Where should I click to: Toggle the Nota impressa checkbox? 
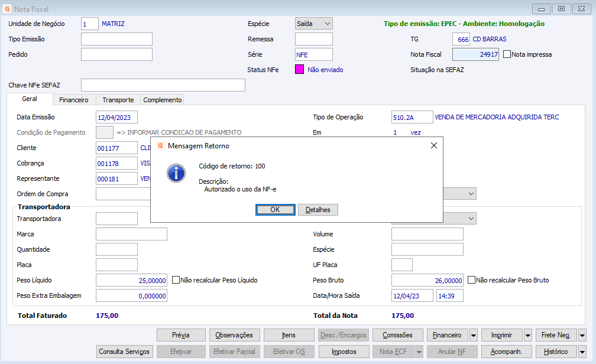click(507, 54)
